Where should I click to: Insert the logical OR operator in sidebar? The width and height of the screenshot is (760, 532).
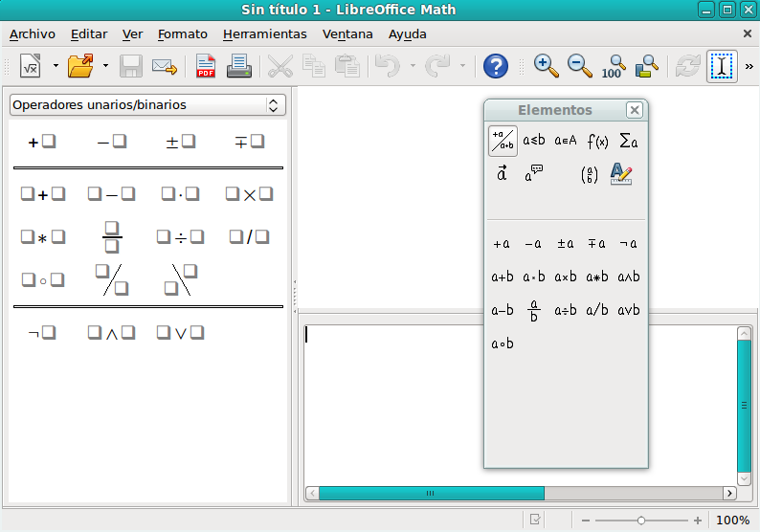[x=180, y=333]
